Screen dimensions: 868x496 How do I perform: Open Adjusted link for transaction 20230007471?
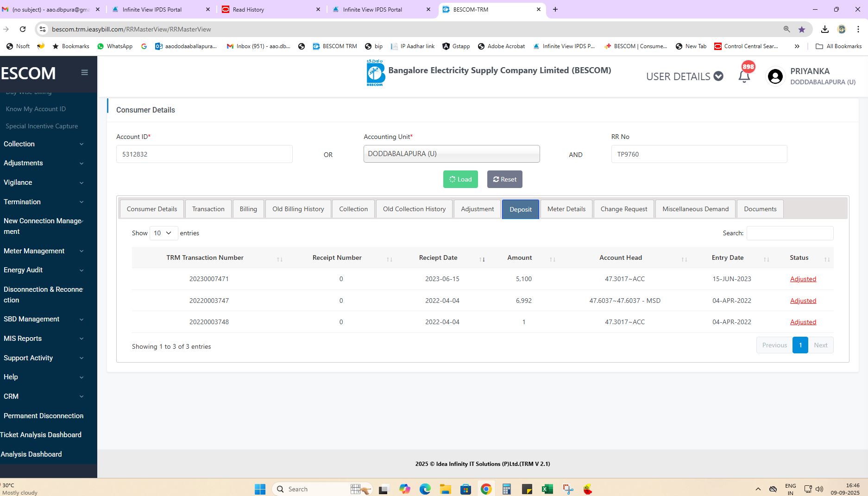click(x=803, y=279)
